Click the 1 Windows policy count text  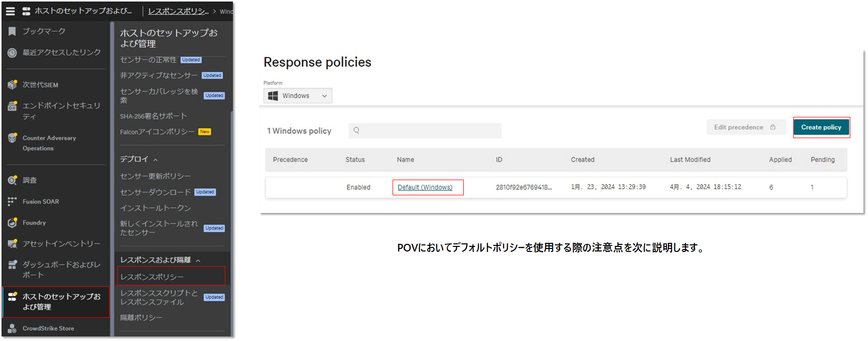299,131
